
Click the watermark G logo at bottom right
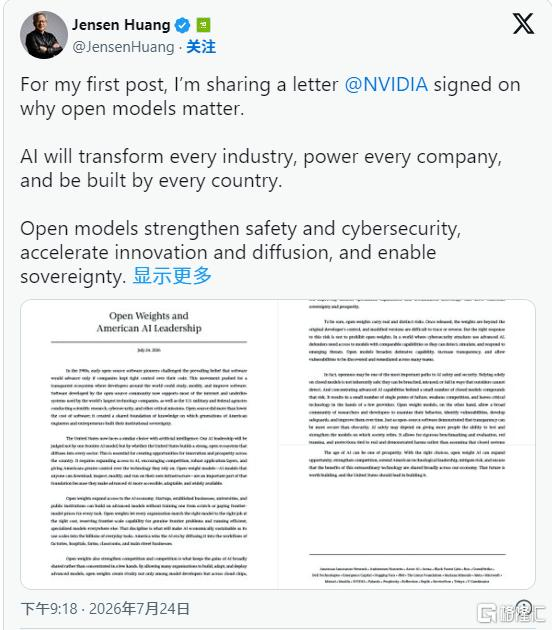[x=487, y=613]
